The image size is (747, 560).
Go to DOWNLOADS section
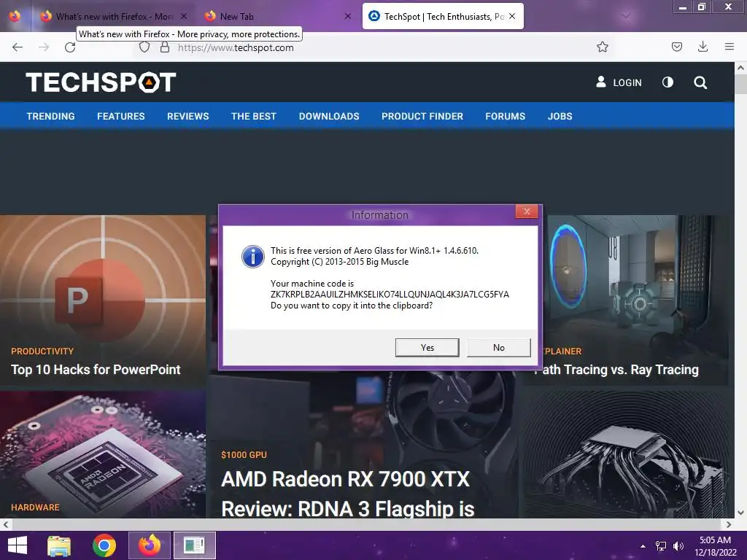(x=329, y=116)
